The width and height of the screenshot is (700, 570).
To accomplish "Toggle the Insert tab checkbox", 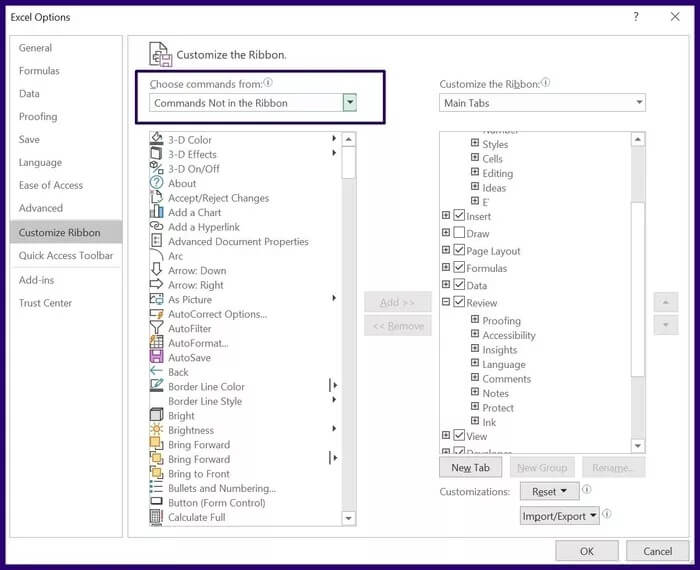I will (459, 215).
